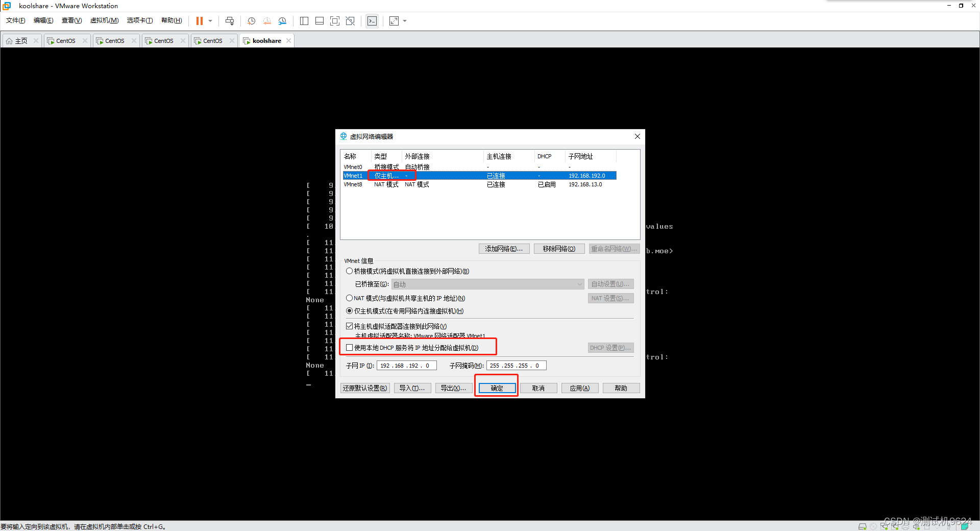Open the 已桥接至 dropdown list
This screenshot has width=980, height=531.
click(487, 284)
